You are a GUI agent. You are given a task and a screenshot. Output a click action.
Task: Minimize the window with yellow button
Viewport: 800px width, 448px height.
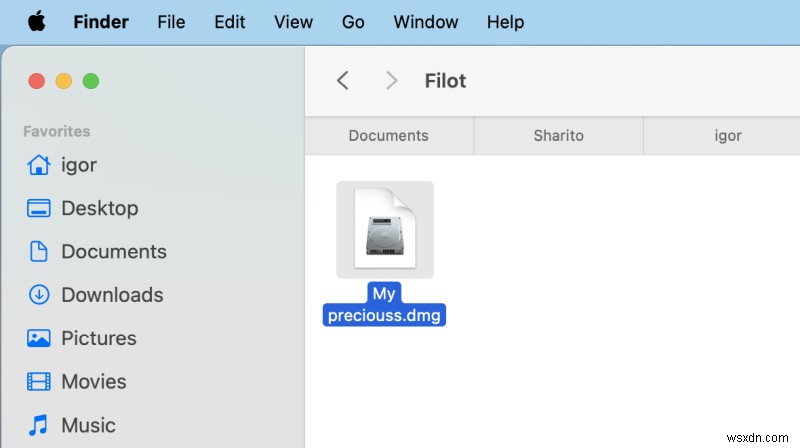pos(64,81)
